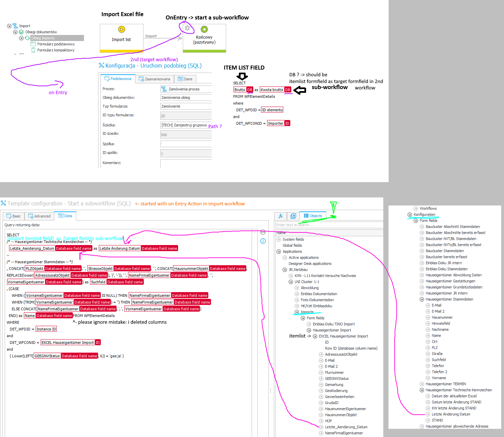The image size is (504, 437).
Task: Select the Einblas Dokumentation tree item
Action: 319,294
